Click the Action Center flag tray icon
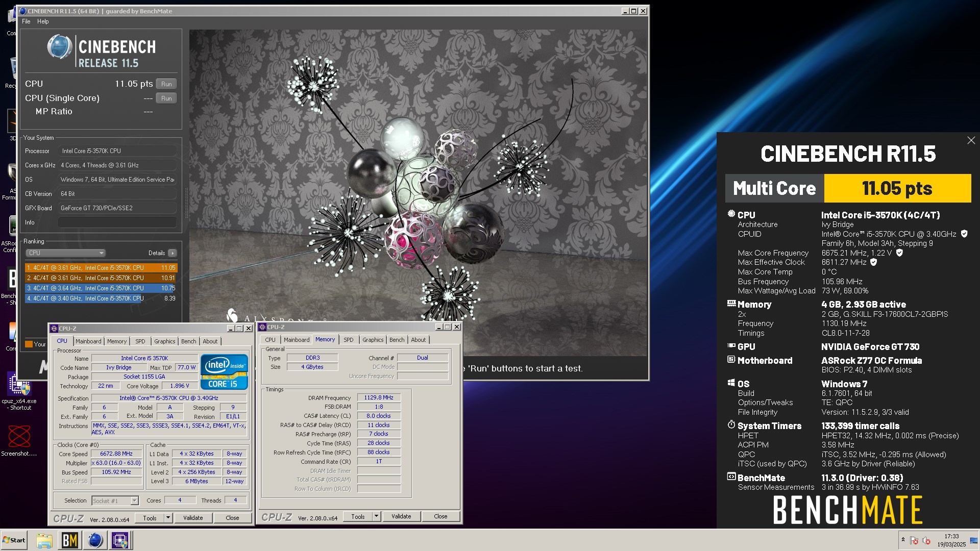This screenshot has height=551, width=980. point(914,540)
